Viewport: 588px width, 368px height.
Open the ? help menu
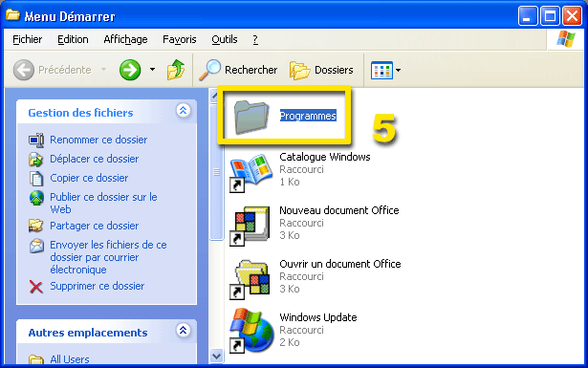pos(255,39)
